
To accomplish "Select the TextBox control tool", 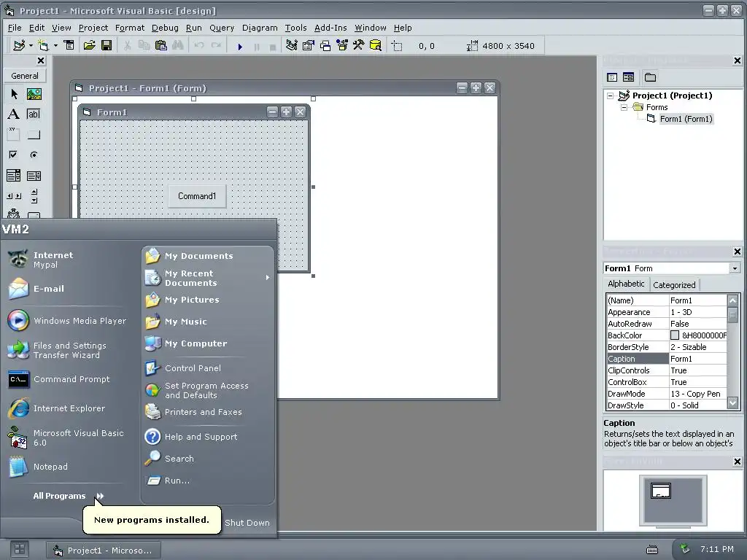I will click(x=34, y=114).
